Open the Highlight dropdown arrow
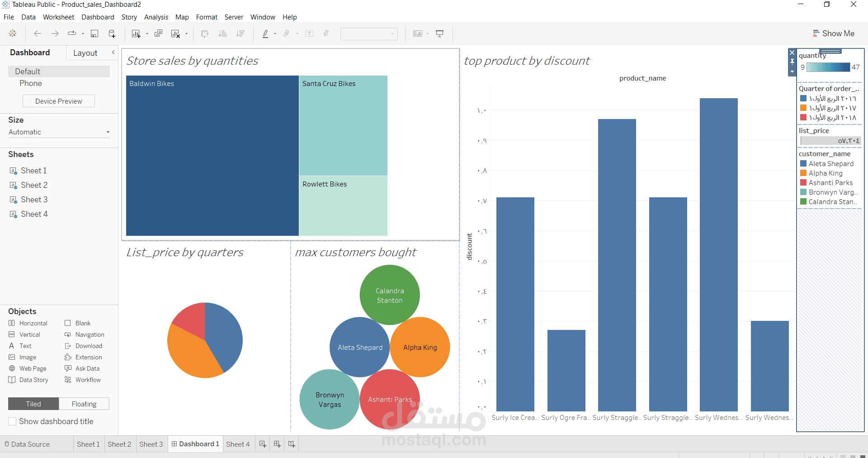The height and width of the screenshot is (458, 868). click(x=275, y=33)
